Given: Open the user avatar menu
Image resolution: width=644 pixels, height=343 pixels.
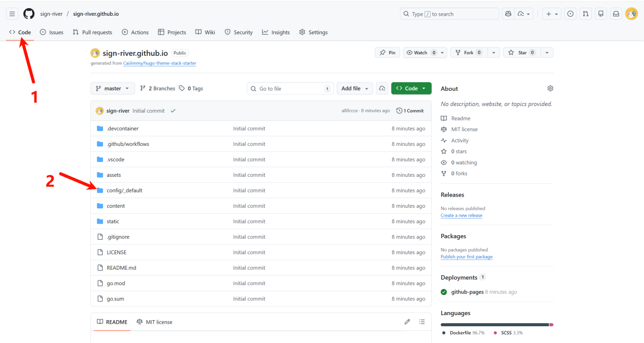Looking at the screenshot, I should pos(631,14).
